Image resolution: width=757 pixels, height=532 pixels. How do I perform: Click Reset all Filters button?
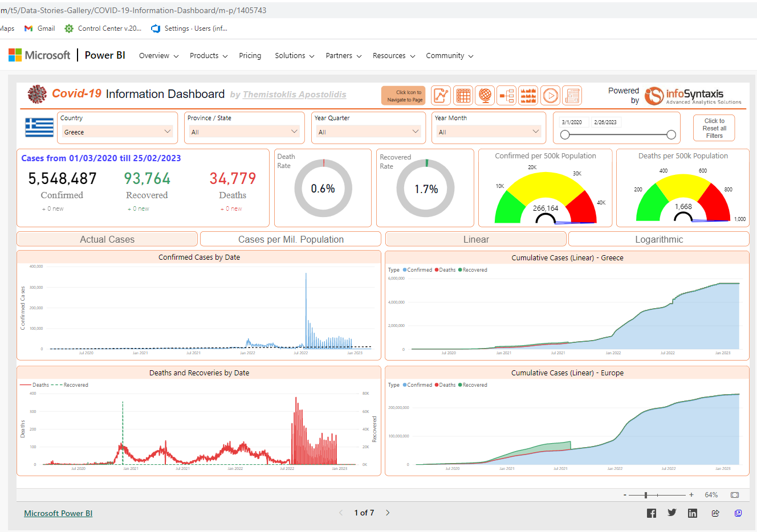(x=714, y=128)
